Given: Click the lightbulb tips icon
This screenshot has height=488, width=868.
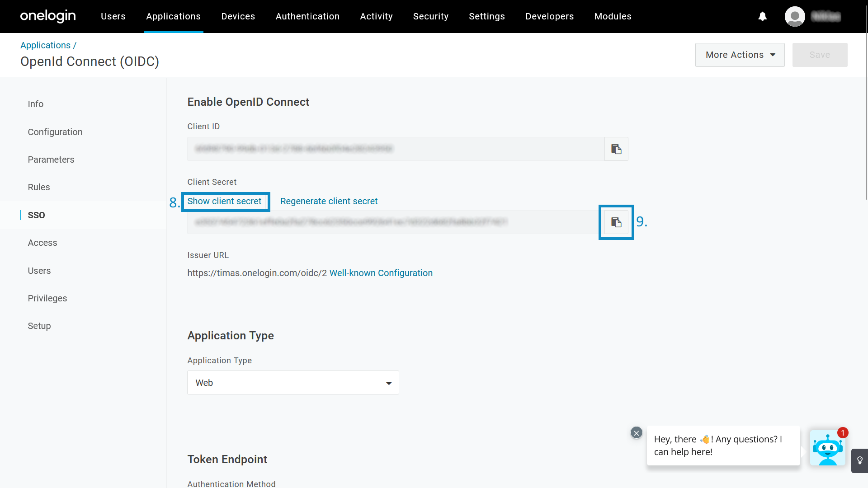Looking at the screenshot, I should 859,460.
